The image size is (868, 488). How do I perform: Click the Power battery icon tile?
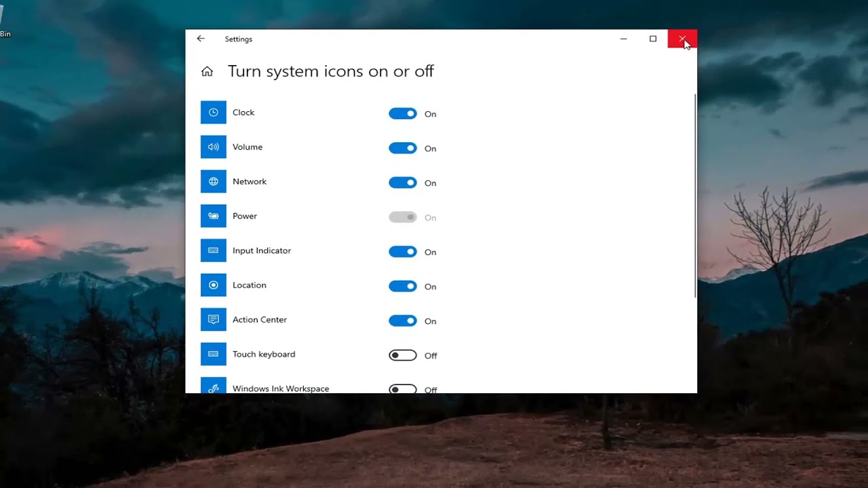pos(213,216)
